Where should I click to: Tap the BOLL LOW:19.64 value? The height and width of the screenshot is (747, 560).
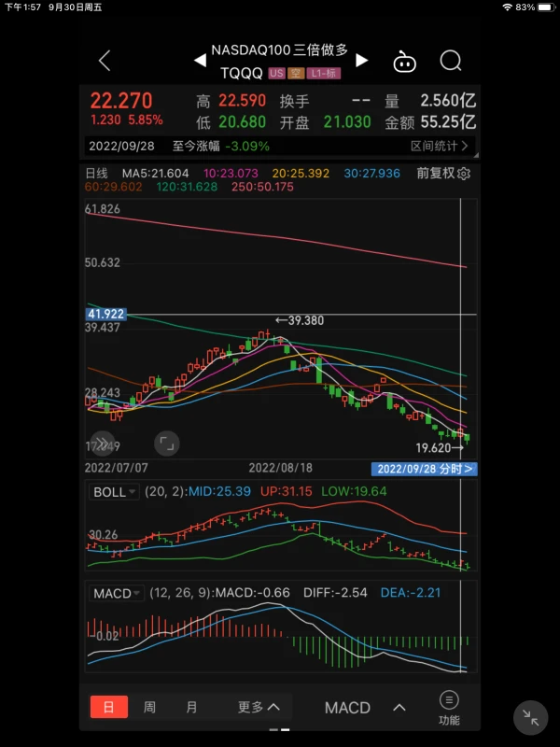pyautogui.click(x=354, y=492)
